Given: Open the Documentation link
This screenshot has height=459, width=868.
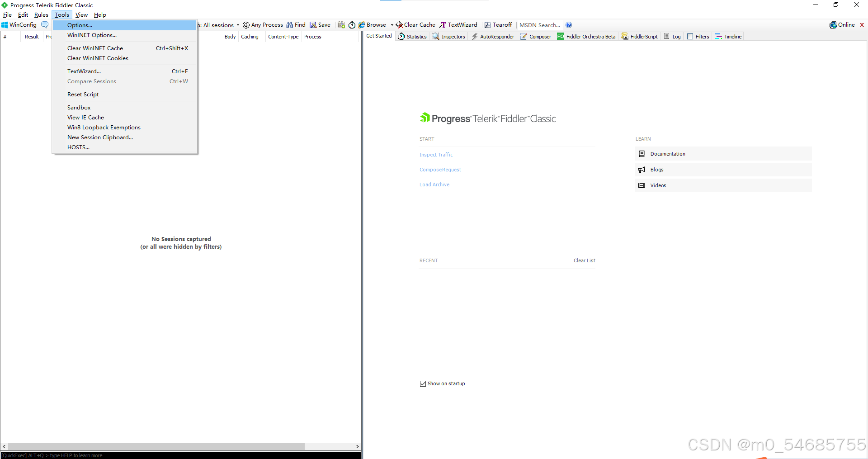Looking at the screenshot, I should click(723, 154).
